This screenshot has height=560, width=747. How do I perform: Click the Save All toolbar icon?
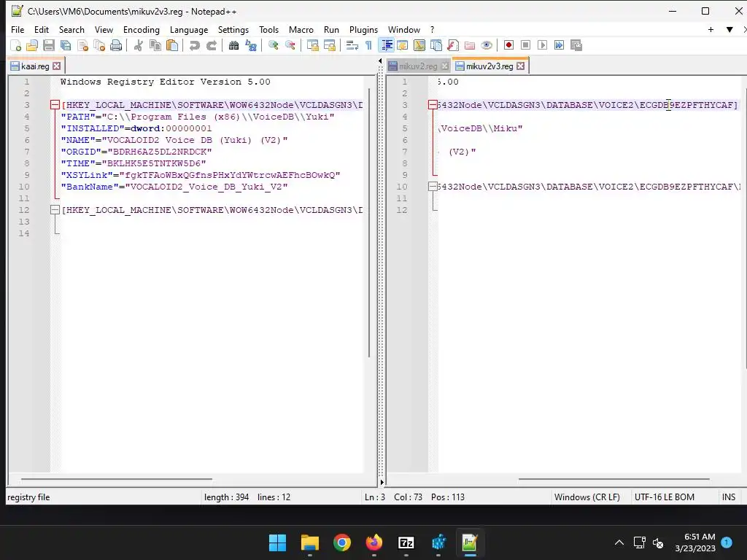tap(65, 45)
